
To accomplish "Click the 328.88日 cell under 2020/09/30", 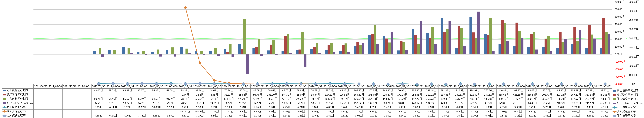I will click(x=576, y=103).
